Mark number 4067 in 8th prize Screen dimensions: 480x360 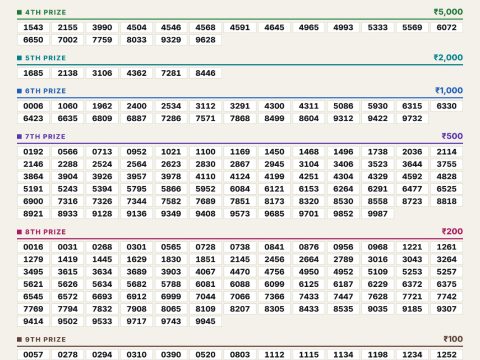pyautogui.click(x=205, y=272)
